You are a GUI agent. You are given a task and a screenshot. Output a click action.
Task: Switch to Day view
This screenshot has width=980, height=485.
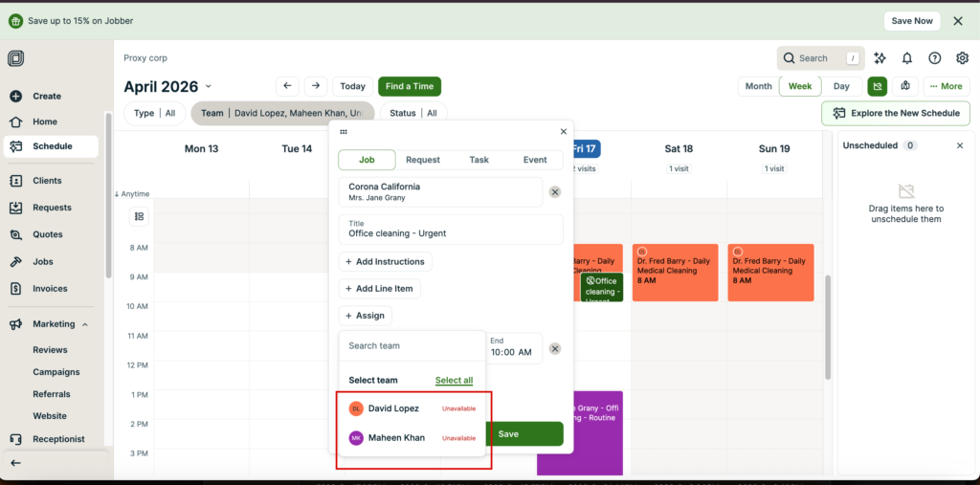click(841, 86)
